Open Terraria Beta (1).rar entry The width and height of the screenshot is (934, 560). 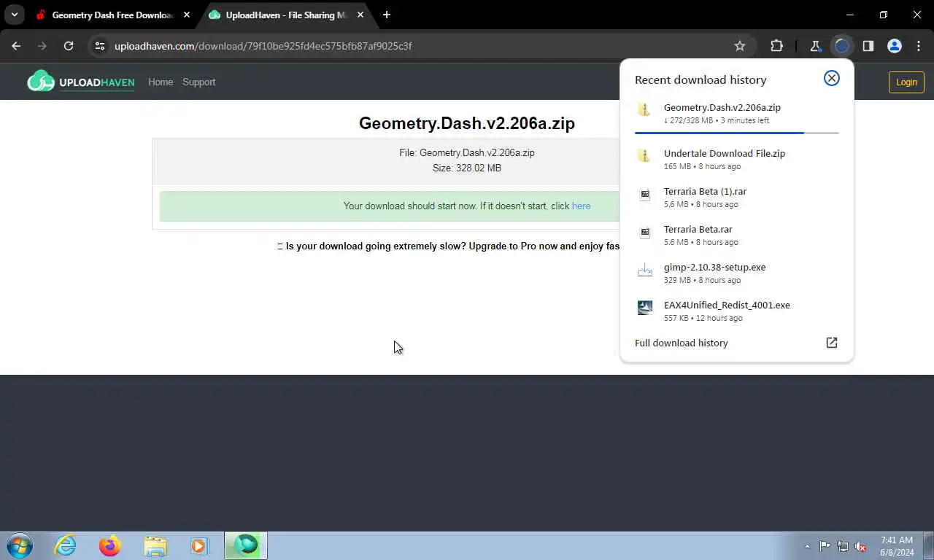(737, 197)
